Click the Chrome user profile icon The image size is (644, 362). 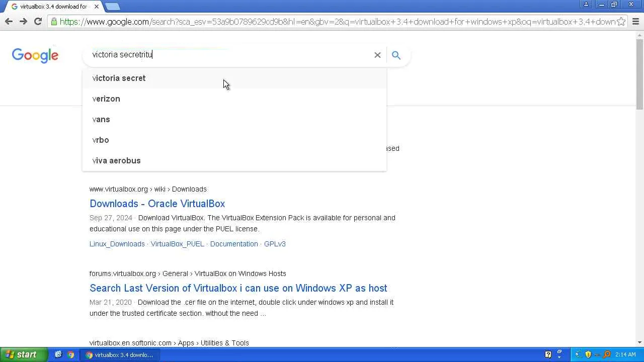point(586,5)
